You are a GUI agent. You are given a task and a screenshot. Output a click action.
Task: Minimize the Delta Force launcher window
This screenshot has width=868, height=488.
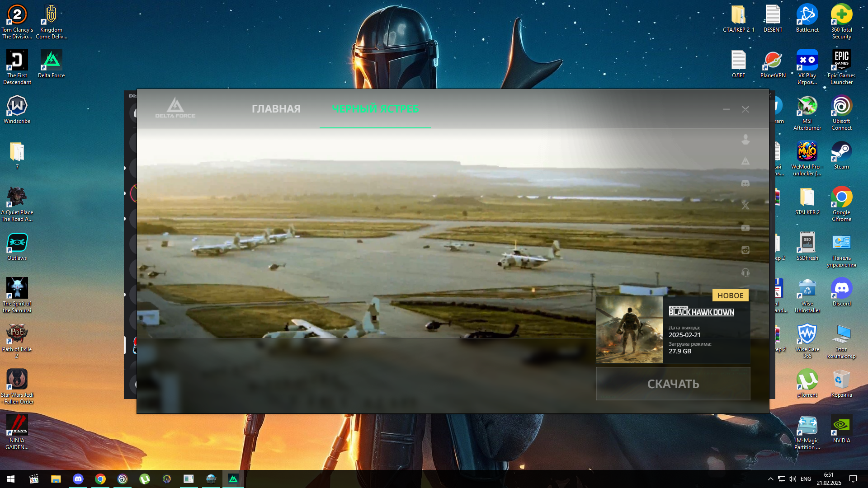tap(726, 109)
